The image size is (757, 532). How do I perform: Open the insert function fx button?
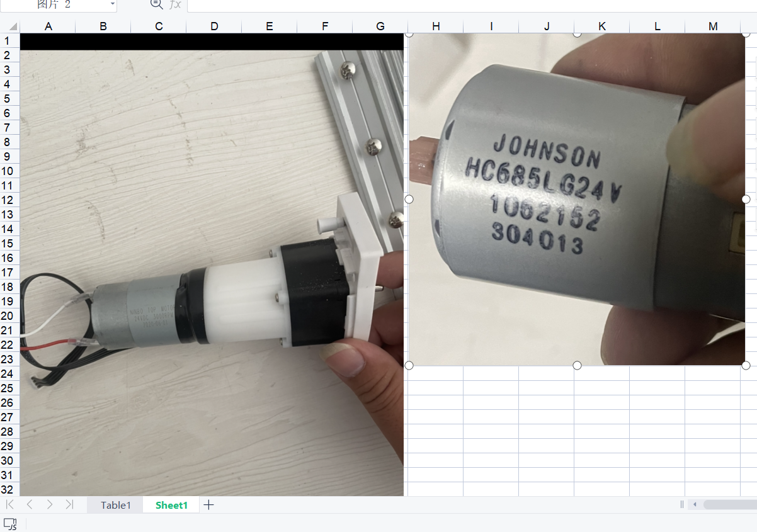tap(176, 4)
